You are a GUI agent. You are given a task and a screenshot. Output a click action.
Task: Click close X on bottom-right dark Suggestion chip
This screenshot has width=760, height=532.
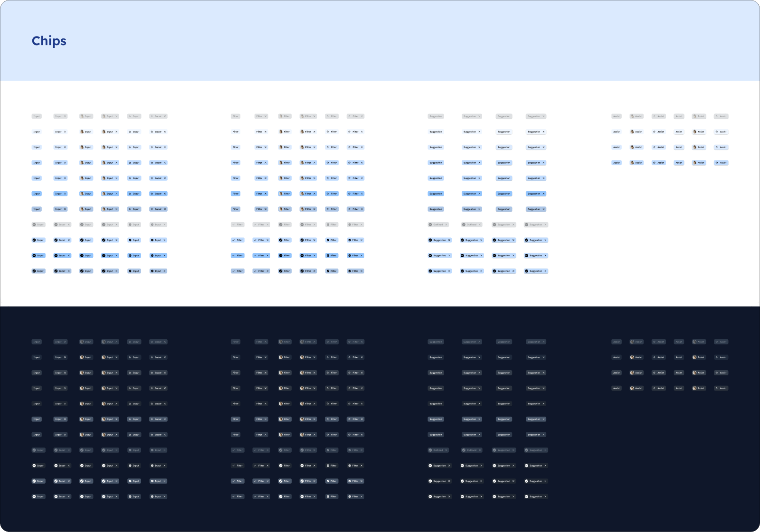tap(545, 496)
